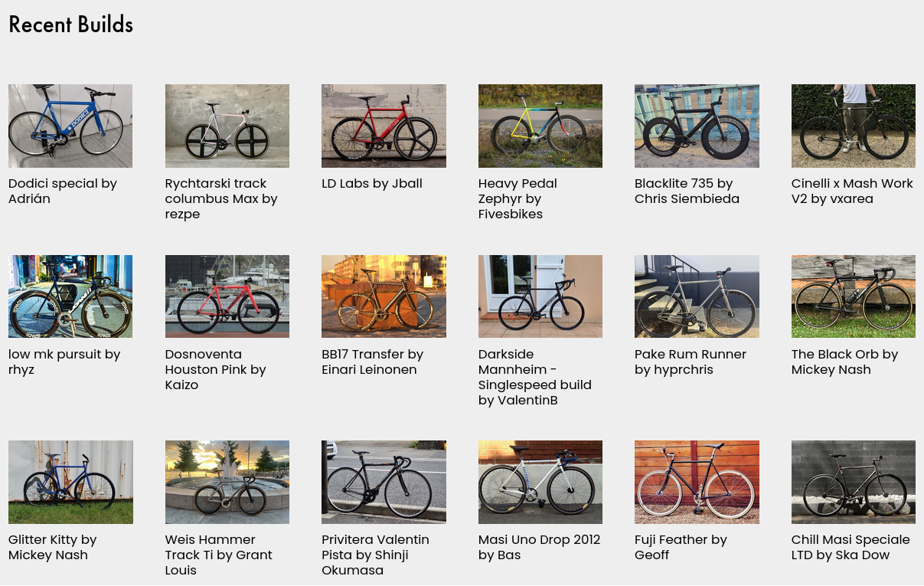Open the BB17 Transfer bike picture
924x586 pixels.
point(384,296)
